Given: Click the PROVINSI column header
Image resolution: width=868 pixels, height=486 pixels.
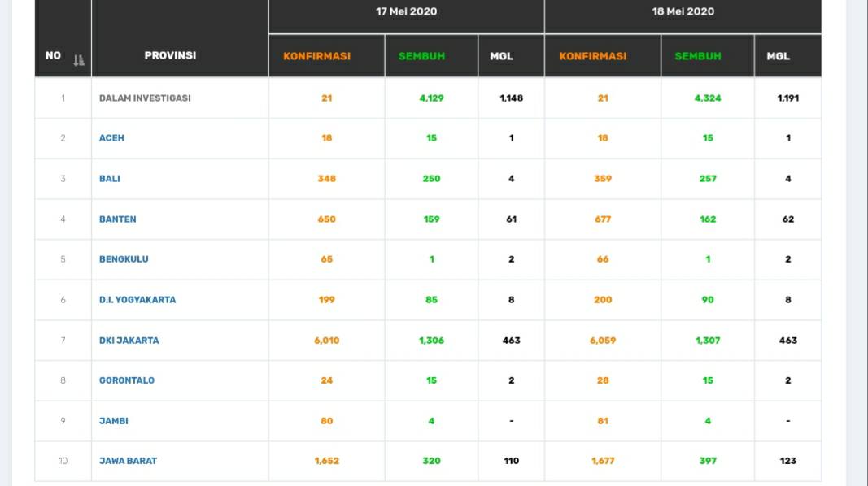Looking at the screenshot, I should point(170,56).
